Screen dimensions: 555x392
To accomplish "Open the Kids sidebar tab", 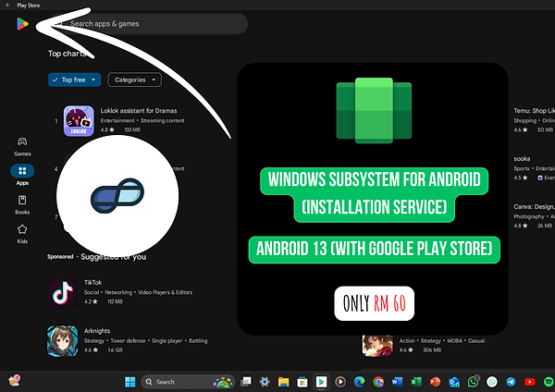I will coord(22,234).
